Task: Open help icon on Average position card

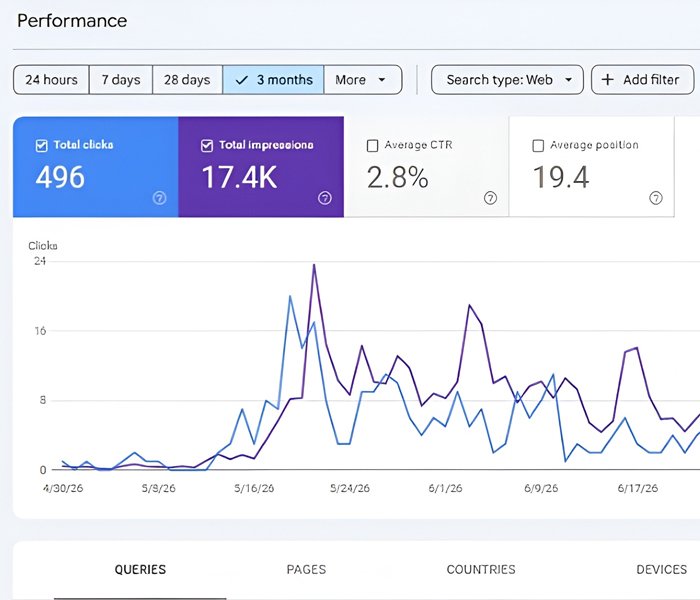Action: 655,198
